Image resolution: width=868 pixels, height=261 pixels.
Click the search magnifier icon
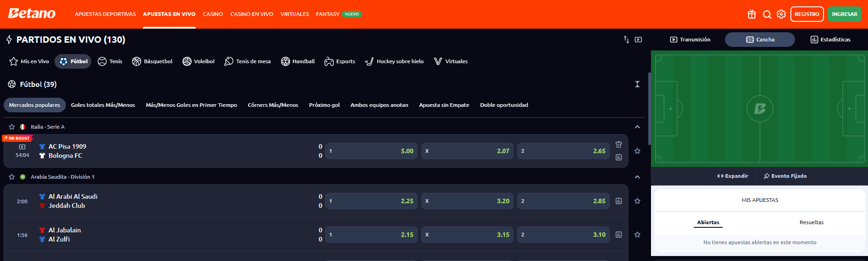coord(767,14)
